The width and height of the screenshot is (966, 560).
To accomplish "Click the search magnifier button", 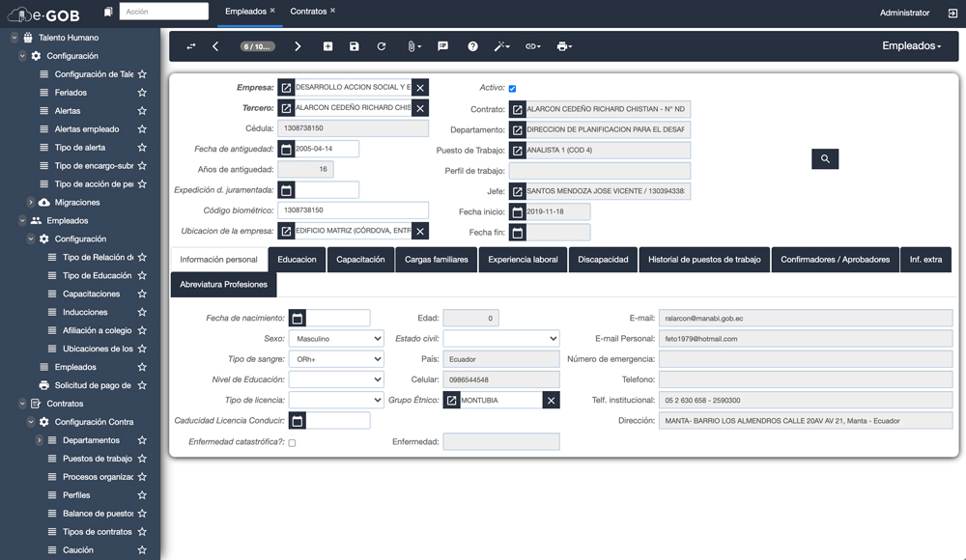I will [825, 158].
